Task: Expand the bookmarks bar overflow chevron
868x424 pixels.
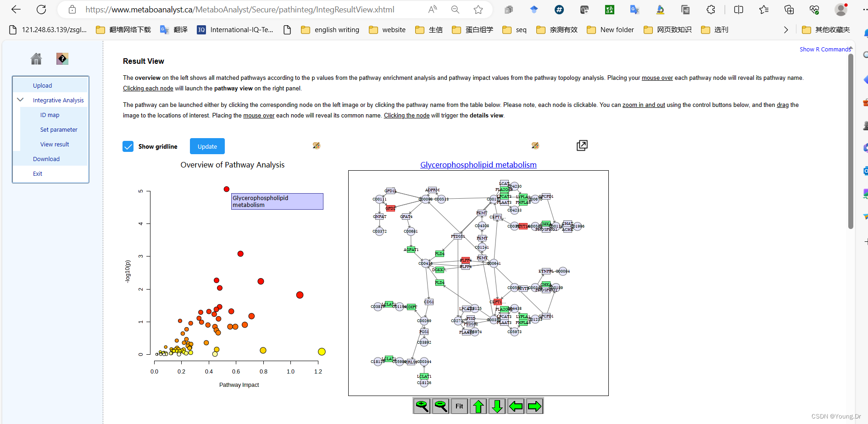Action: point(785,29)
